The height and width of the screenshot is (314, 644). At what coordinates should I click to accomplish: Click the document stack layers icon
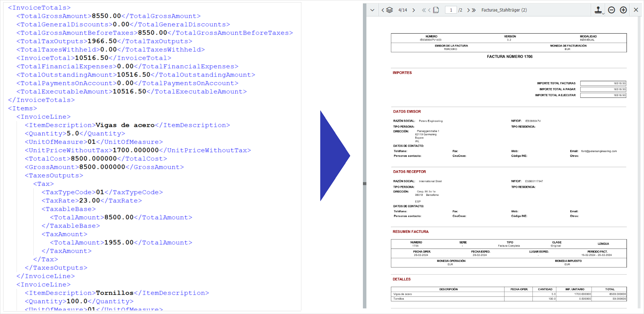coord(389,10)
